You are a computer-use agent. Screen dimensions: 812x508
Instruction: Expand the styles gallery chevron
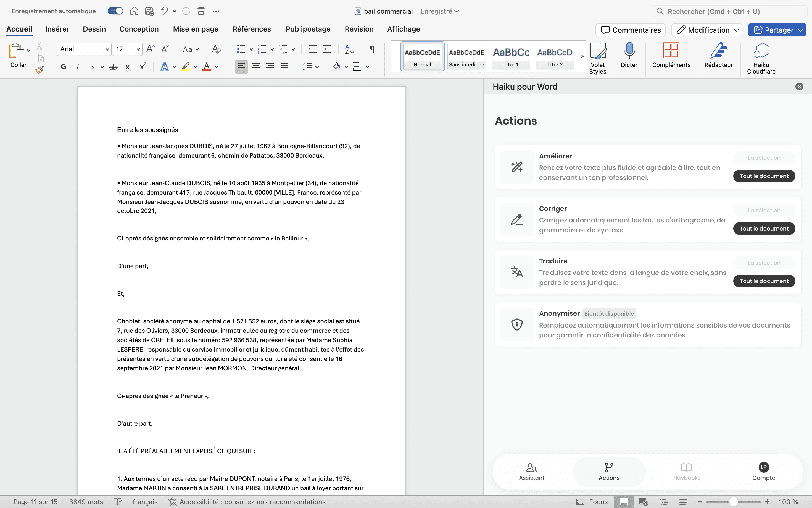[x=582, y=56]
